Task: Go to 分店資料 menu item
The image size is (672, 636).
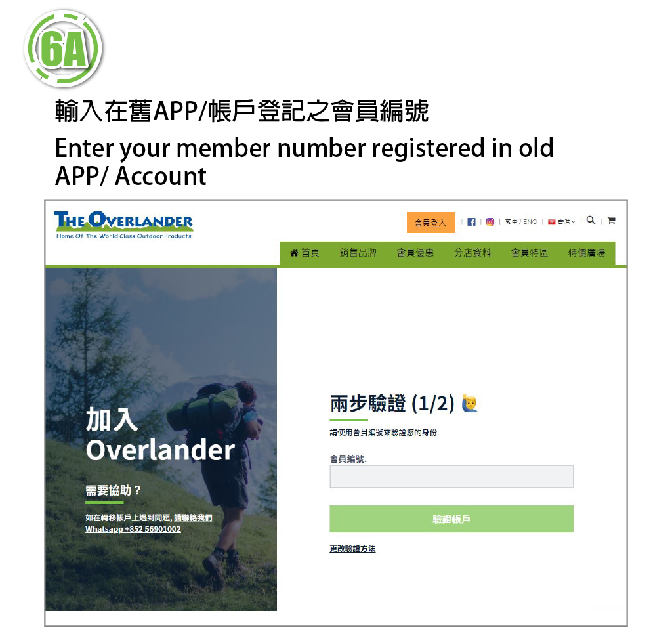Action: click(472, 253)
